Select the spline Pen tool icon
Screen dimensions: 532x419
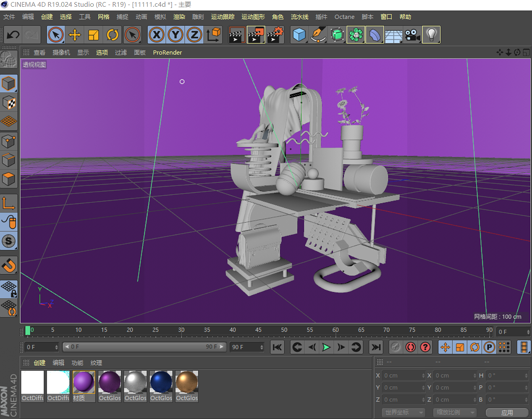(x=318, y=35)
